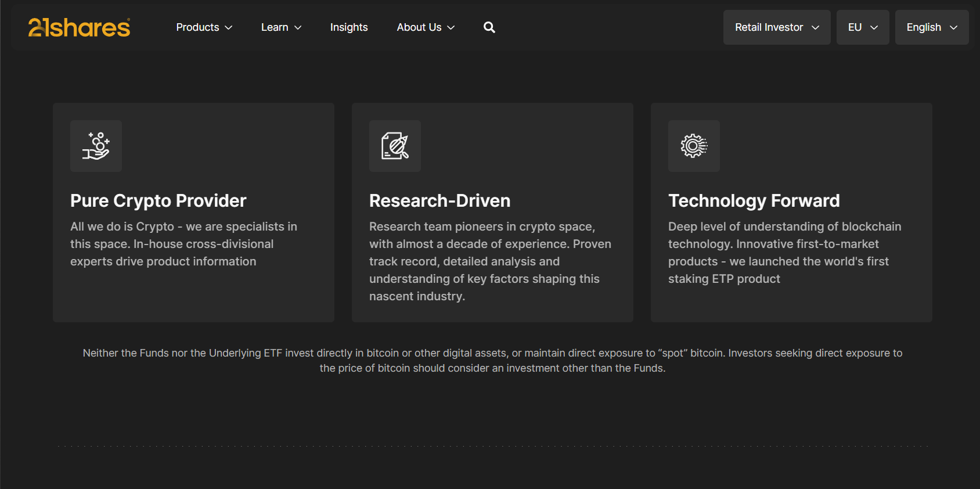The height and width of the screenshot is (489, 980).
Task: Click the Research-Driven description paragraph
Action: 490,261
